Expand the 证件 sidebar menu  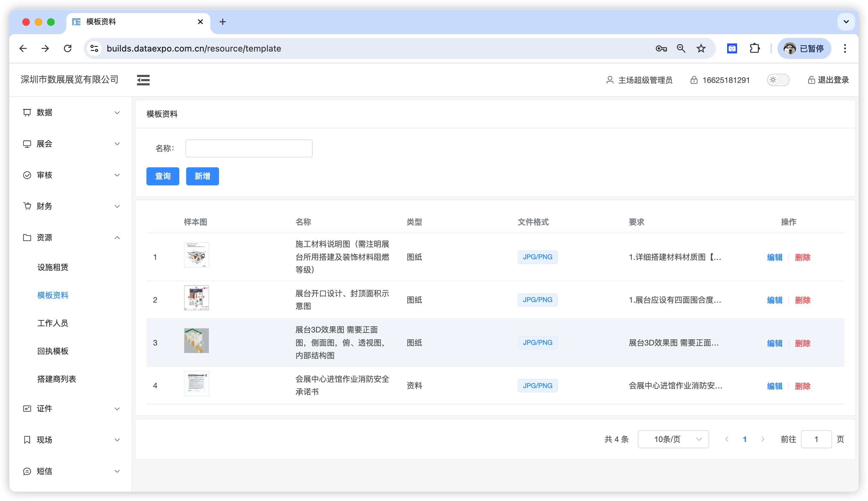(71, 408)
